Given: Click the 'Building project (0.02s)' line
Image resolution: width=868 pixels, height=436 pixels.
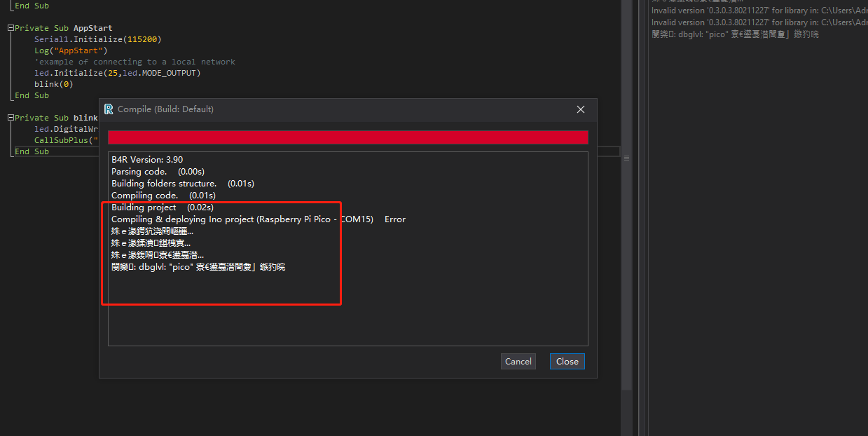Looking at the screenshot, I should pyautogui.click(x=163, y=207).
